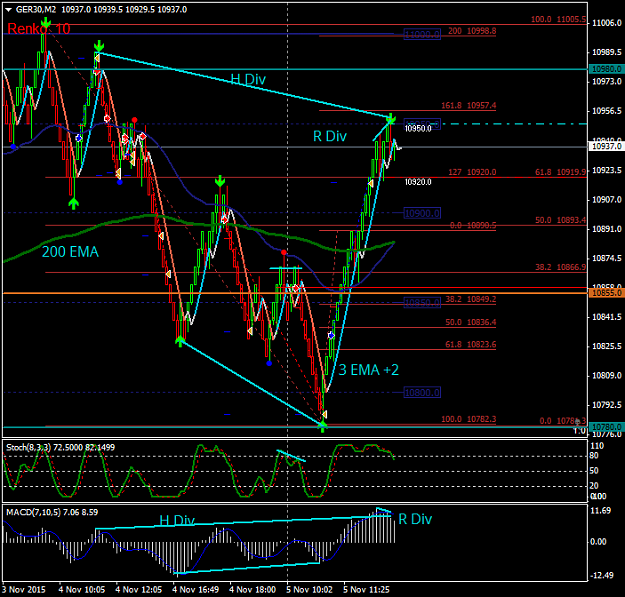Viewport: 625px width, 597px height.
Task: Click the 10989.5 value on price axis
Action: [607, 52]
